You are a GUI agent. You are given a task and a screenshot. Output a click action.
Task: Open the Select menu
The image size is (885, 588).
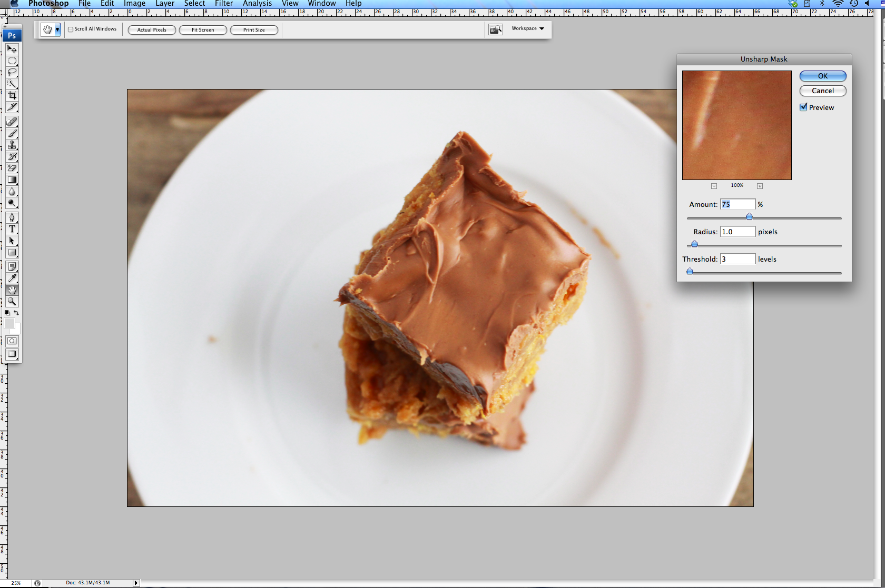tap(194, 3)
